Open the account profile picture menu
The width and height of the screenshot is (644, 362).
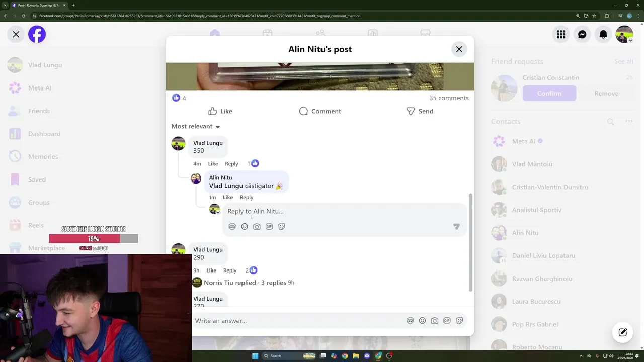(x=624, y=34)
